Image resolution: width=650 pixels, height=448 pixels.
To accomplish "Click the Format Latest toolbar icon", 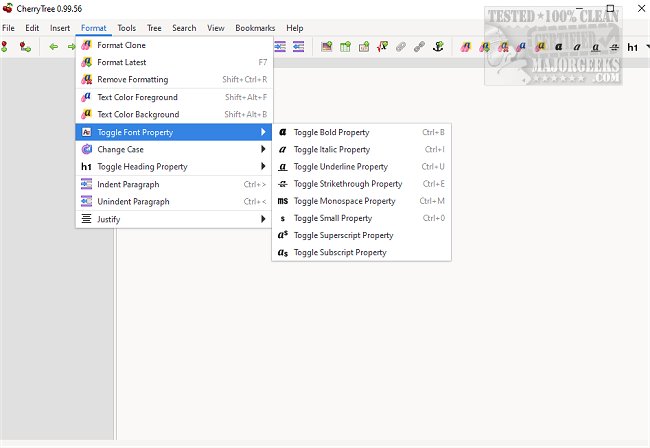I will pos(484,47).
